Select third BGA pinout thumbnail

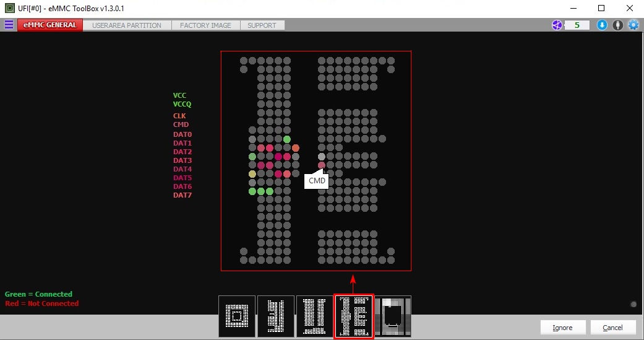pos(315,316)
